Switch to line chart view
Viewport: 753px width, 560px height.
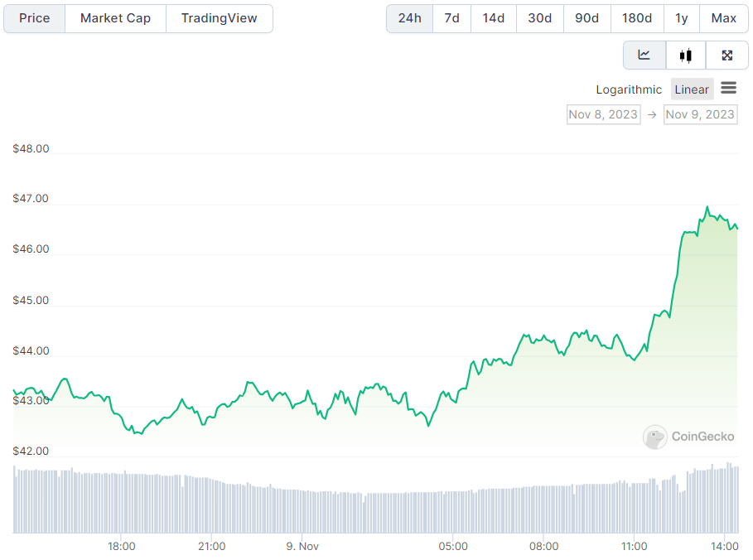(644, 56)
